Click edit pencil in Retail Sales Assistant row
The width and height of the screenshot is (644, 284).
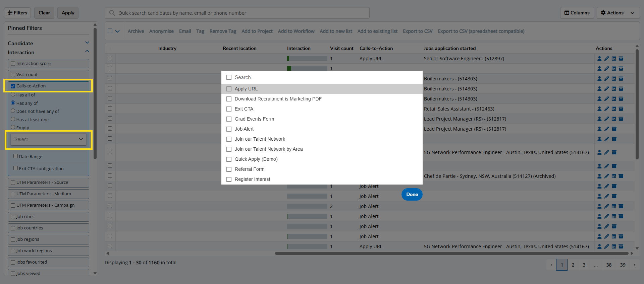pyautogui.click(x=606, y=109)
